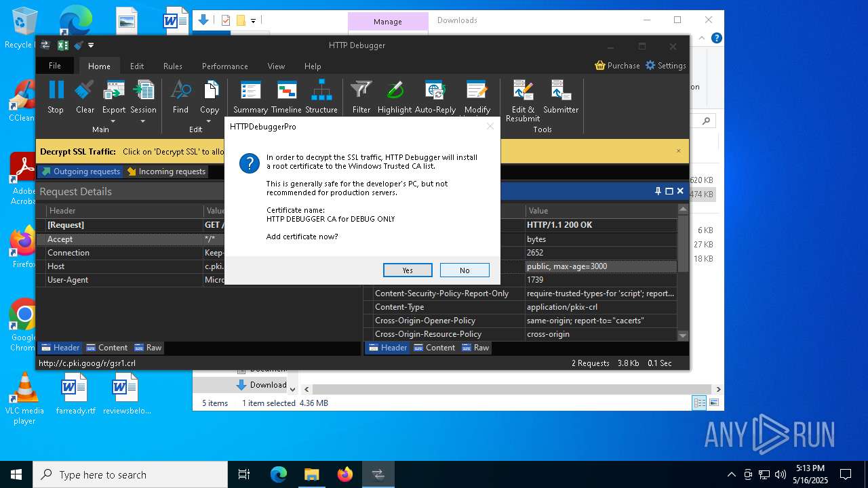Expand the Export dropdown arrow

(113, 121)
